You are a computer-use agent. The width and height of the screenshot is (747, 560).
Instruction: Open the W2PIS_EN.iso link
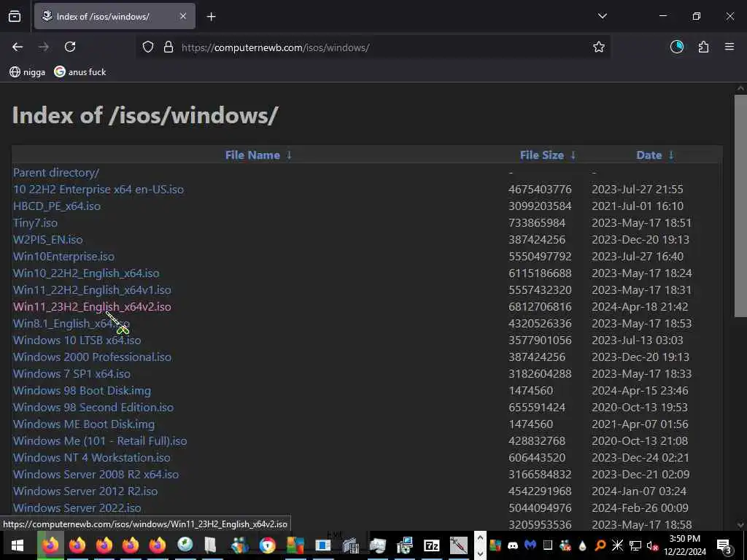(x=47, y=239)
